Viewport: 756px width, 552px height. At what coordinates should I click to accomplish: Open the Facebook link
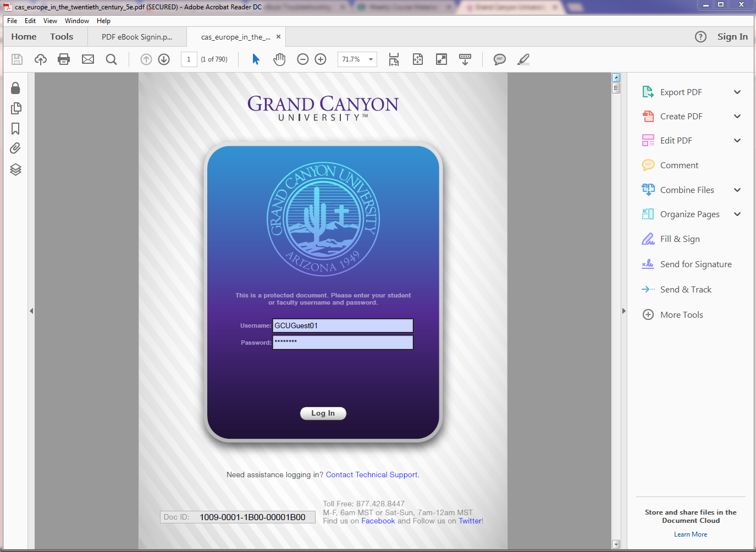click(x=378, y=521)
